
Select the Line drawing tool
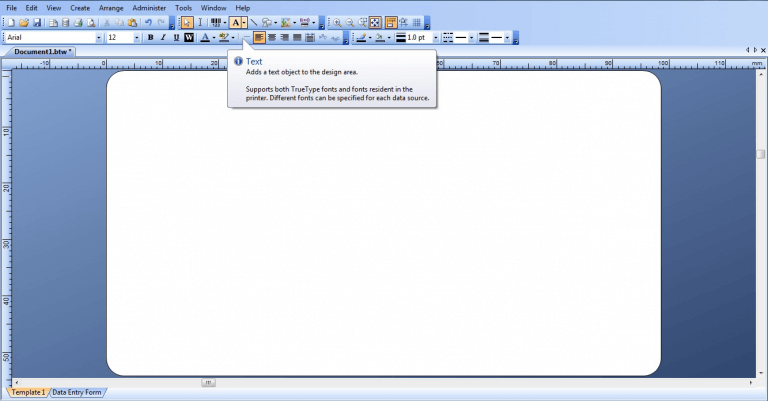[254, 22]
